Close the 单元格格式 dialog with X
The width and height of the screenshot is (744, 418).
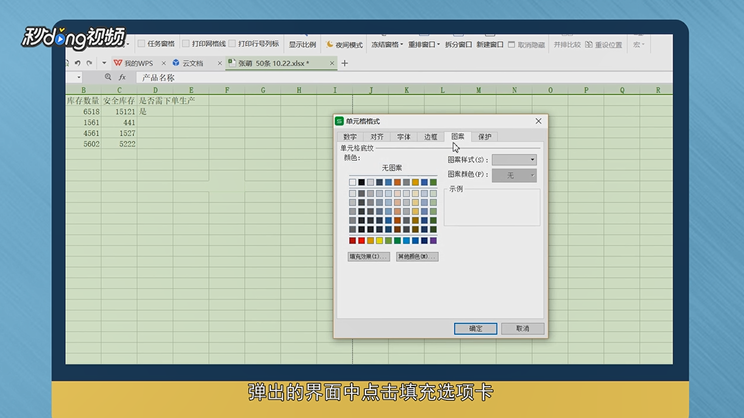click(538, 121)
